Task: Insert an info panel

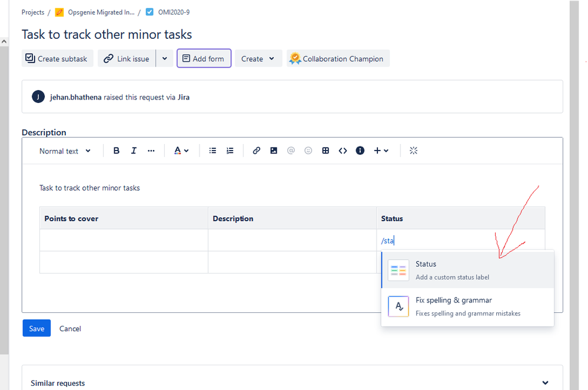Action: tap(360, 151)
